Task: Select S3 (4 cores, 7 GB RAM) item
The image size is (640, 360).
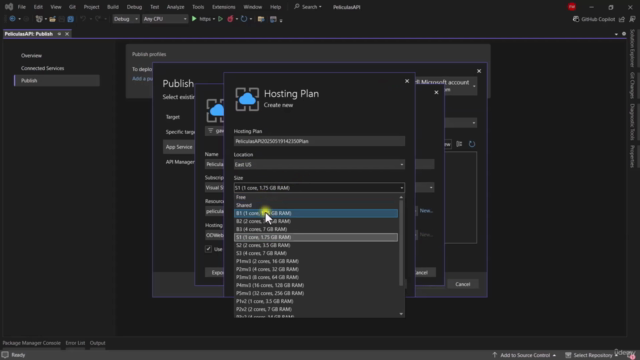Action: (x=316, y=253)
